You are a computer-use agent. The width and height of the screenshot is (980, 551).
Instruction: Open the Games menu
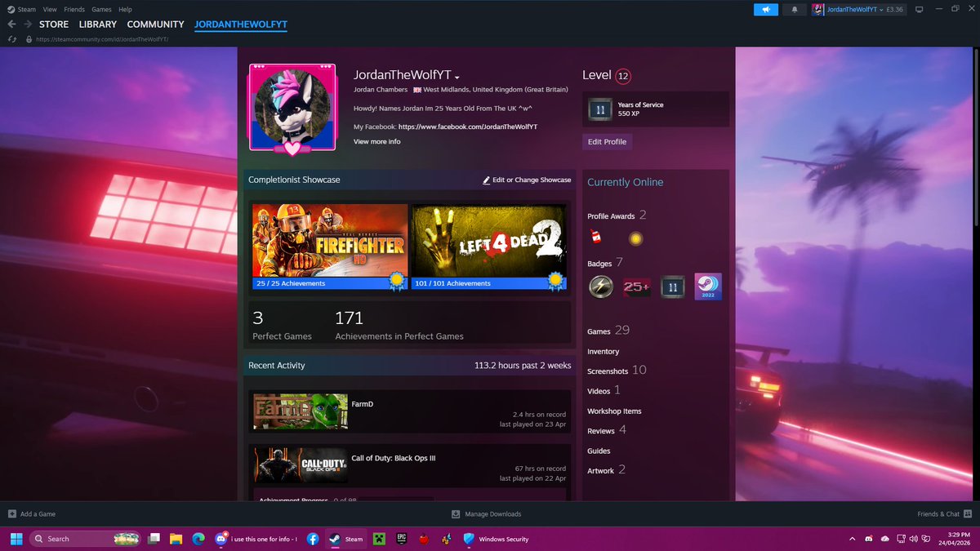click(x=101, y=9)
